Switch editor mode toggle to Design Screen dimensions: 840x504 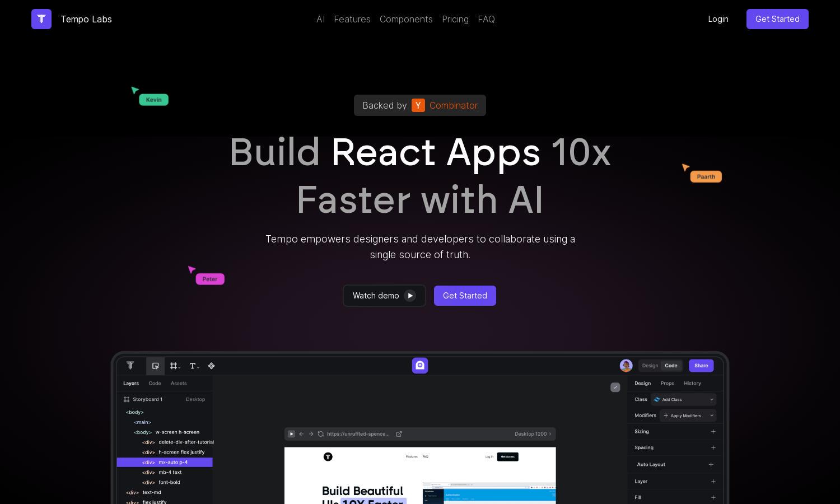tap(650, 366)
